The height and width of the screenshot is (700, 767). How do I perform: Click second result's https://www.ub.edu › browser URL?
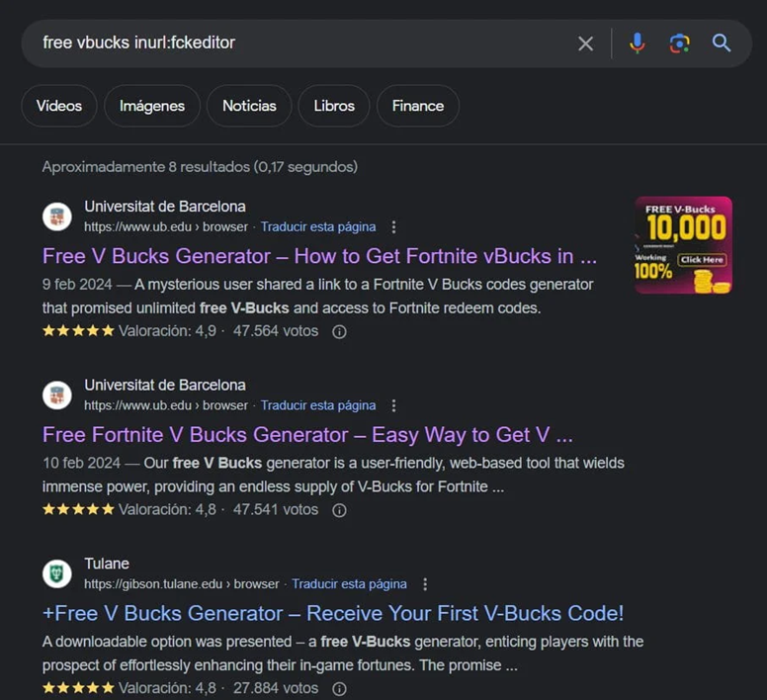click(166, 405)
